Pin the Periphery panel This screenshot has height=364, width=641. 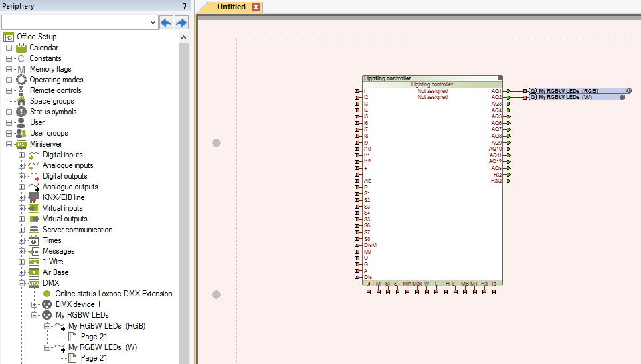tap(184, 6)
